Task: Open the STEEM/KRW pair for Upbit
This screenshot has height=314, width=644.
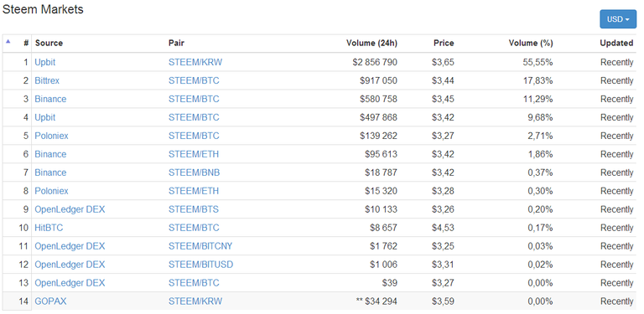Action: pos(195,62)
